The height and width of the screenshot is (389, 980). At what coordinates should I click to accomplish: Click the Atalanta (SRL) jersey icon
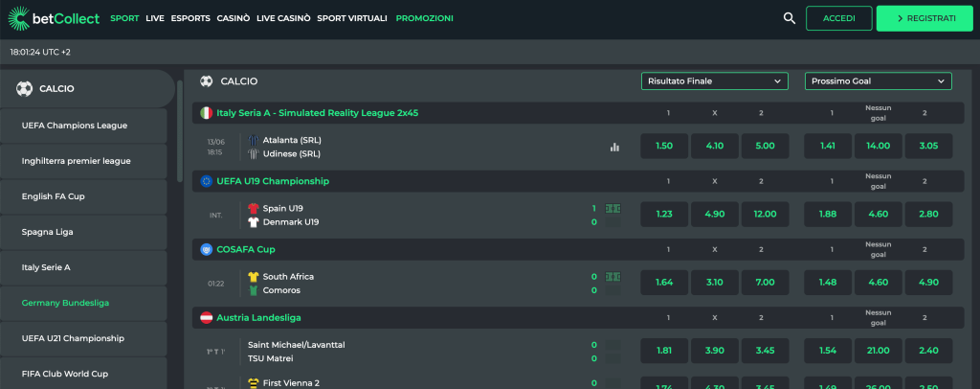tap(253, 140)
